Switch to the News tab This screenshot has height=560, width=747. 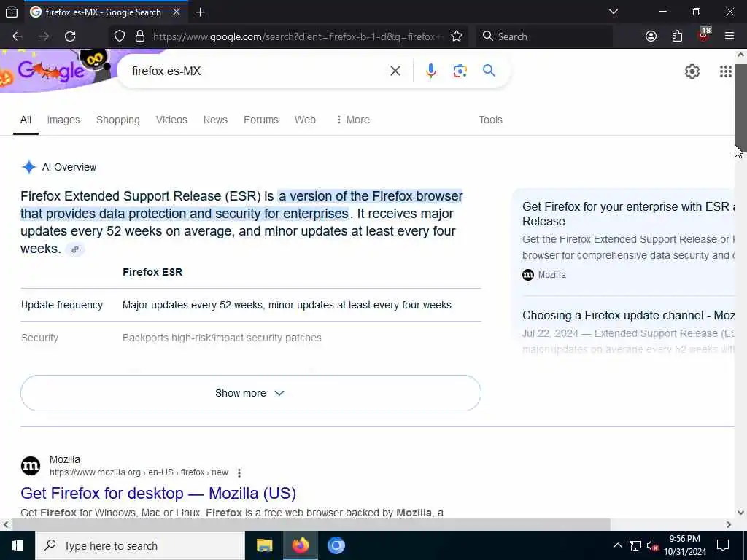[x=215, y=120]
